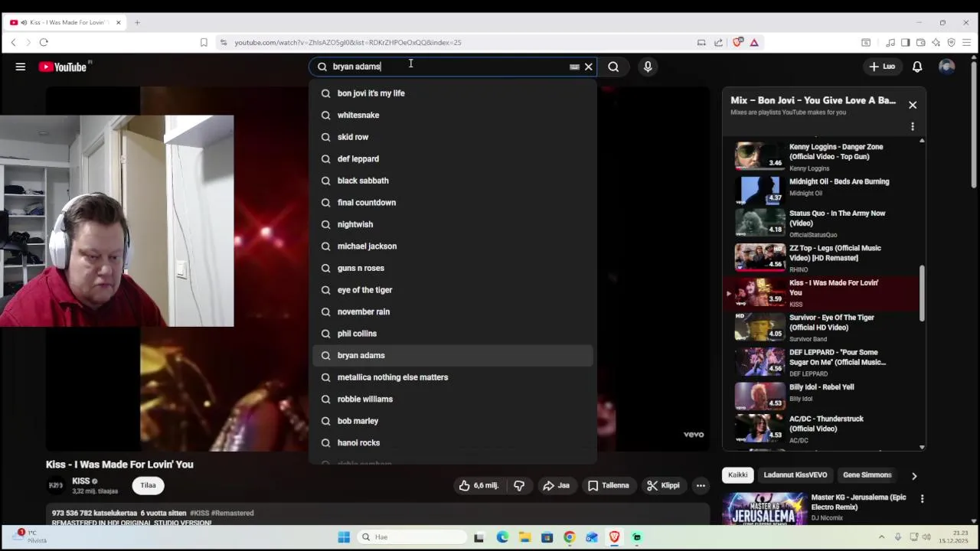The width and height of the screenshot is (980, 551).
Task: Open the KISS channel name link
Action: pos(81,481)
